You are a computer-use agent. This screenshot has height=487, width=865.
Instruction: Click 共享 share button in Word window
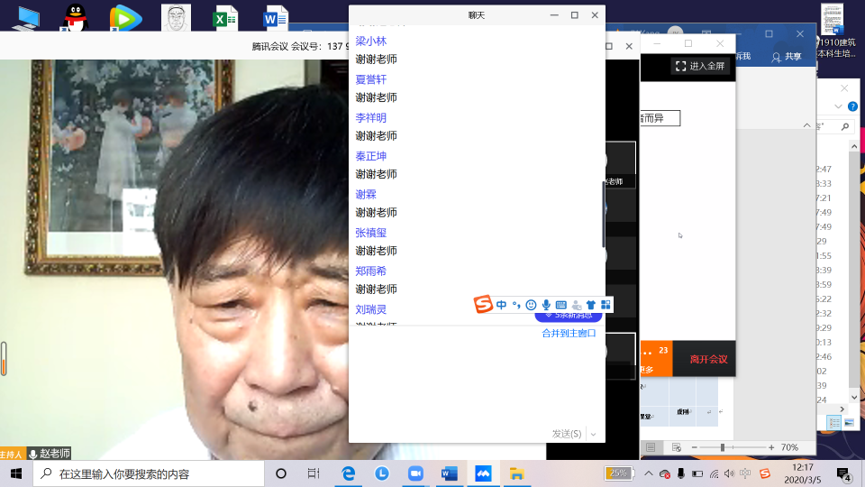click(787, 56)
